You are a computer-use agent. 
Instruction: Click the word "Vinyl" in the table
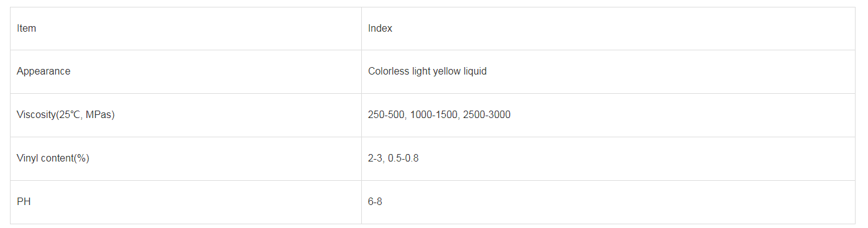click(x=27, y=158)
